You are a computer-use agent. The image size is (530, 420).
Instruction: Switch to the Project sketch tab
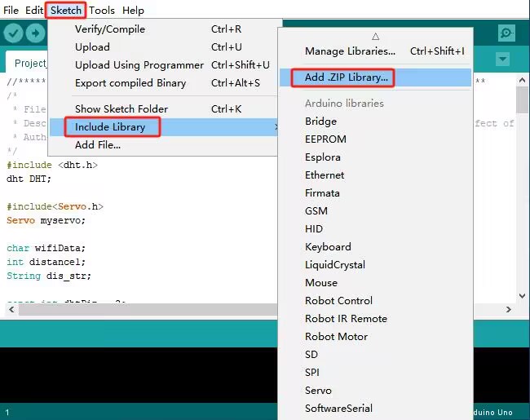point(30,64)
